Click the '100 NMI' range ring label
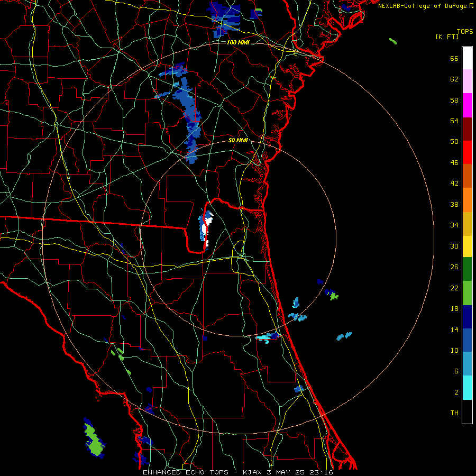 pos(238,42)
